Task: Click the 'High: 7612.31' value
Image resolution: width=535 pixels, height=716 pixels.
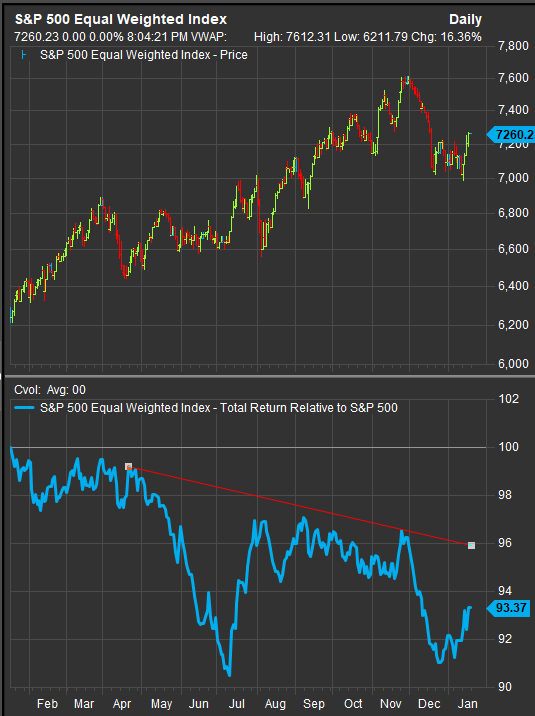Action: click(292, 37)
